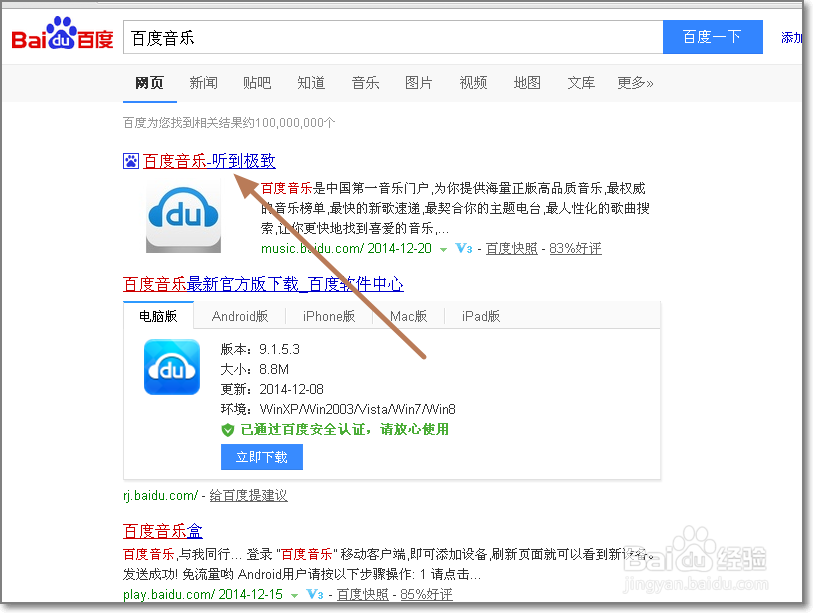Click 已通过百度安全认证，请放心使用 text

tap(345, 430)
